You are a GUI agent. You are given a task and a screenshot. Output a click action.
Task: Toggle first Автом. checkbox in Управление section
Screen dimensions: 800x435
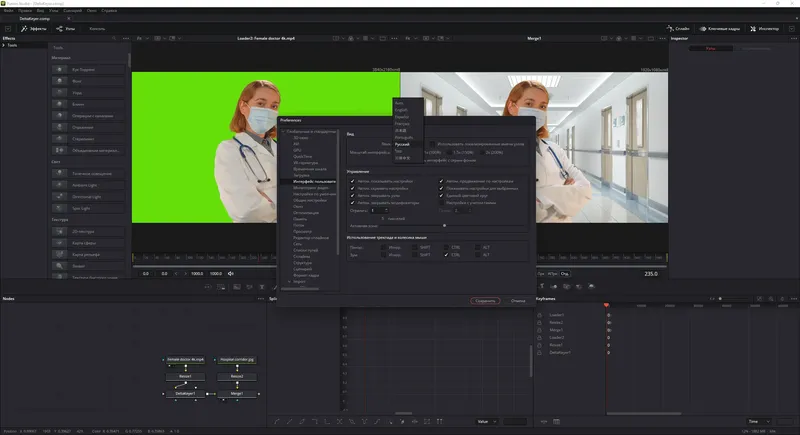(x=353, y=181)
